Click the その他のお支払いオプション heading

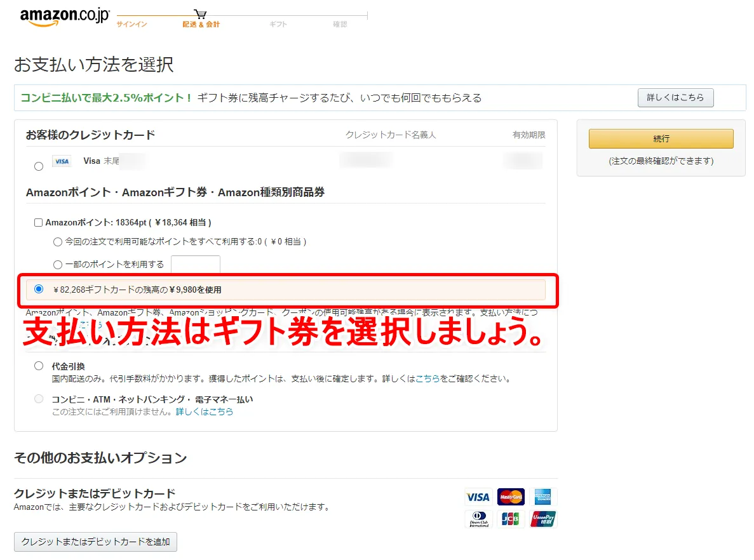pyautogui.click(x=100, y=458)
